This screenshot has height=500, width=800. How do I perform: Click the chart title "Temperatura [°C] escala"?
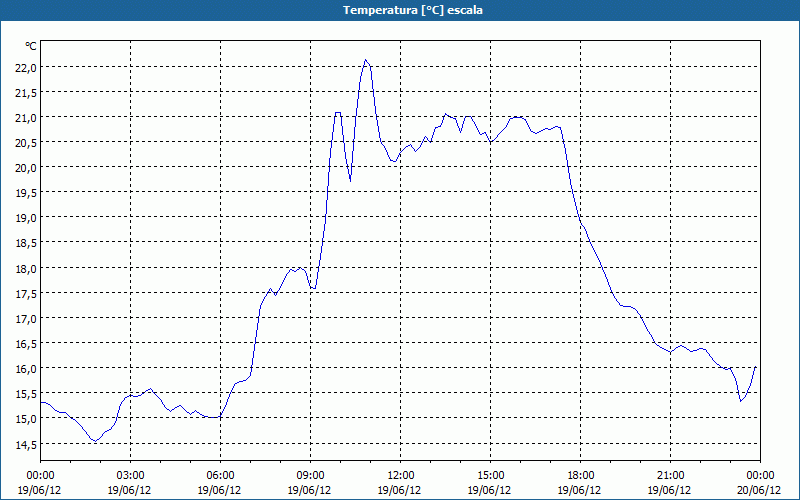412,10
